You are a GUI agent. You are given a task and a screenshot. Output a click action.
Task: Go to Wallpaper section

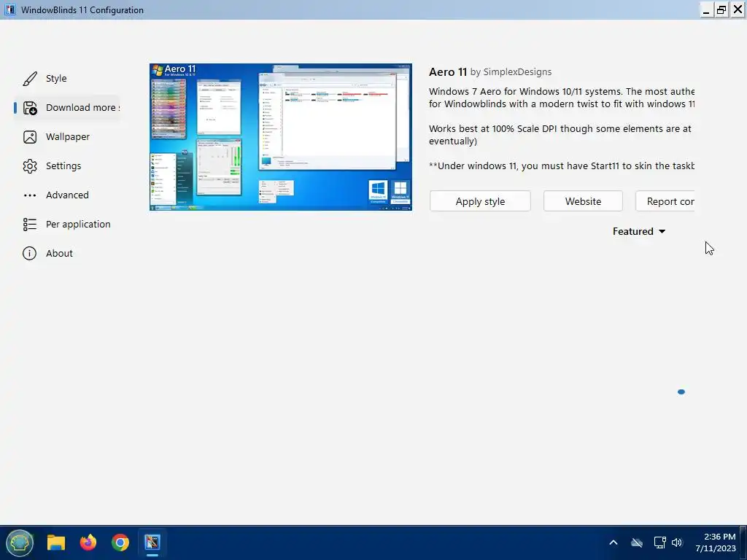[x=68, y=136]
